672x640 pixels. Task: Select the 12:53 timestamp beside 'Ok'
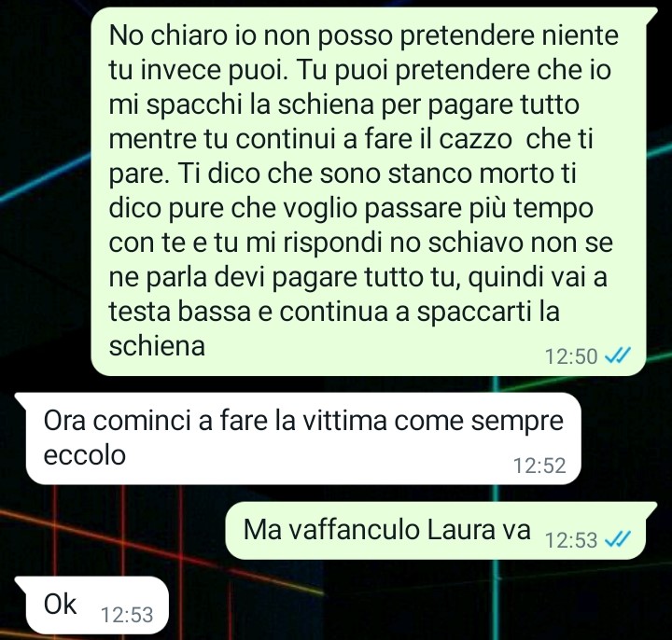click(x=127, y=615)
